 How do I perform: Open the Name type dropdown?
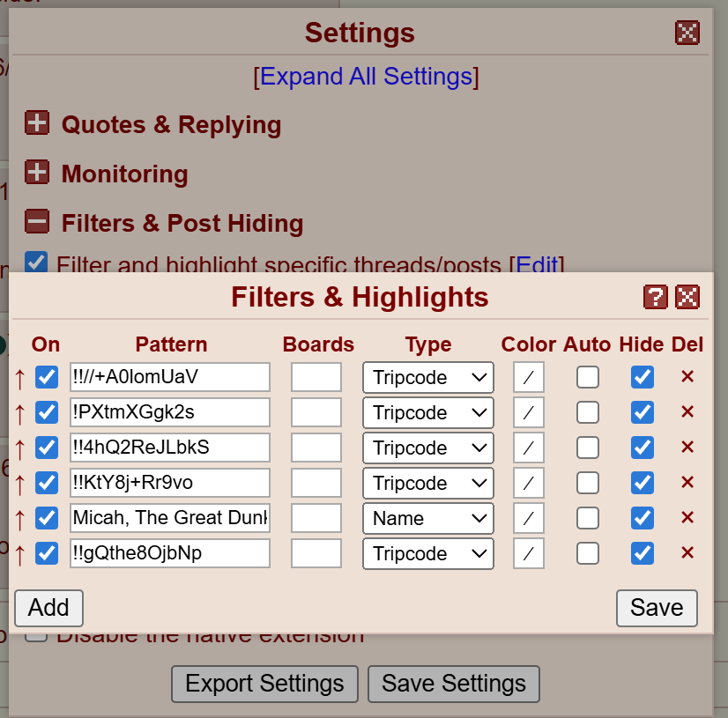click(428, 518)
